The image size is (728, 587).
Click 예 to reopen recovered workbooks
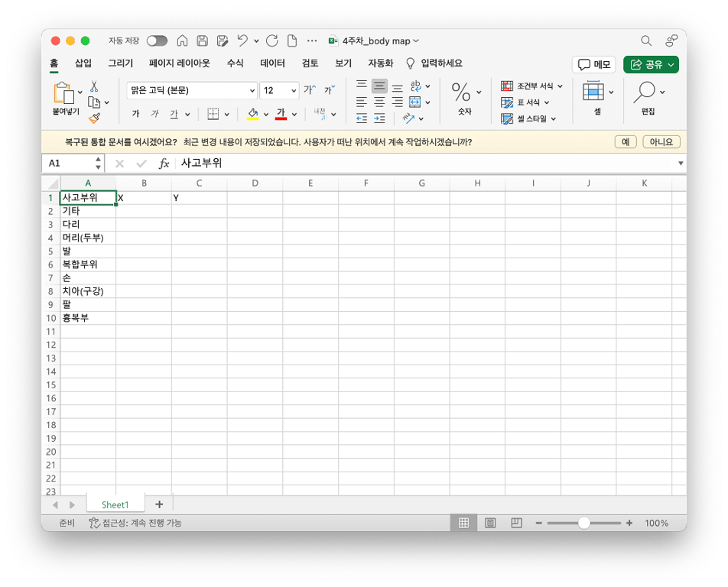tap(626, 142)
